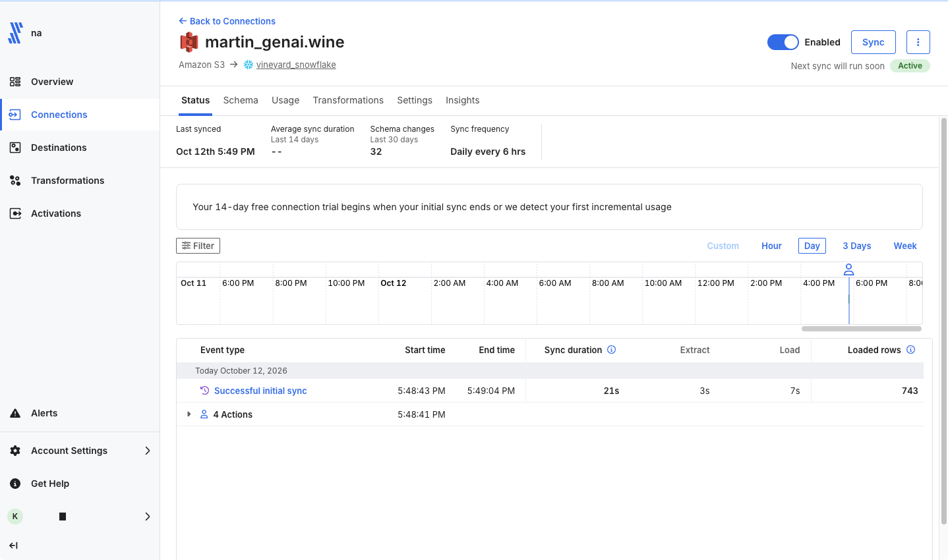948x560 pixels.
Task: Click the Fivetran logo icon
Action: click(15, 33)
